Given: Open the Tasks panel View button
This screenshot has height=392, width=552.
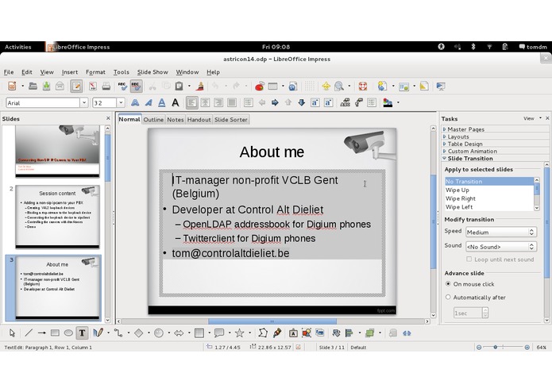Looking at the screenshot, I should pos(532,118).
